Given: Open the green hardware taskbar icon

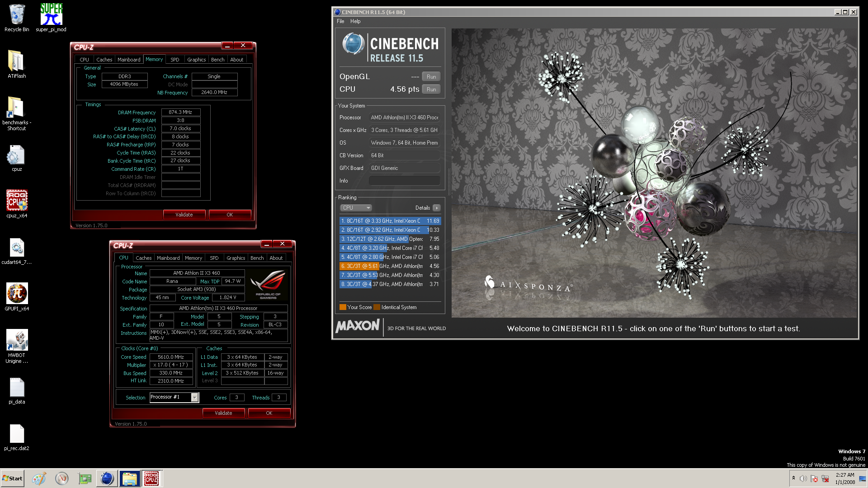Looking at the screenshot, I should click(85, 479).
